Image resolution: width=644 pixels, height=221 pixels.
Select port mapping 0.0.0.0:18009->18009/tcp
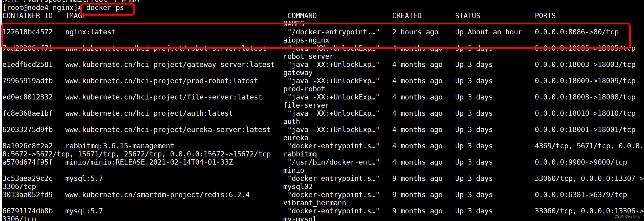tap(585, 81)
